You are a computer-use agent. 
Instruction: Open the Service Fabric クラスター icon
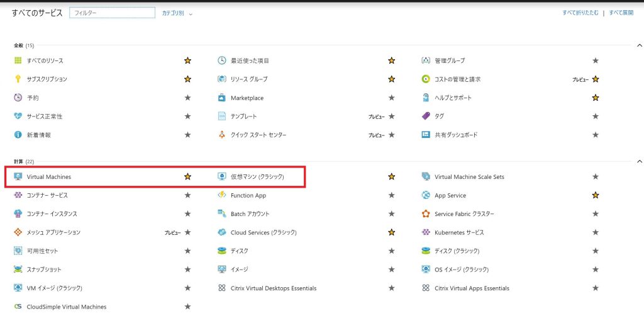[x=426, y=213]
